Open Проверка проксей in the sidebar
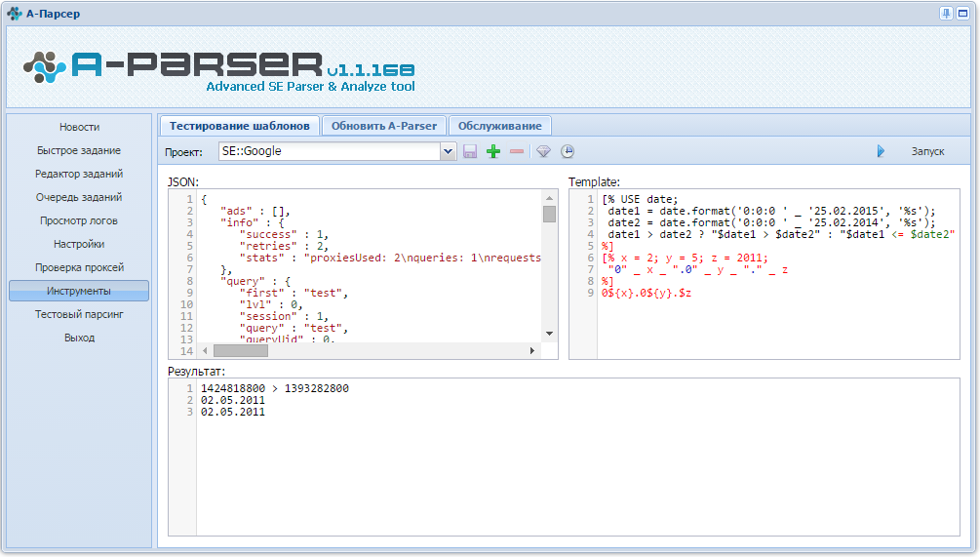Image resolution: width=980 pixels, height=557 pixels. 79,267
